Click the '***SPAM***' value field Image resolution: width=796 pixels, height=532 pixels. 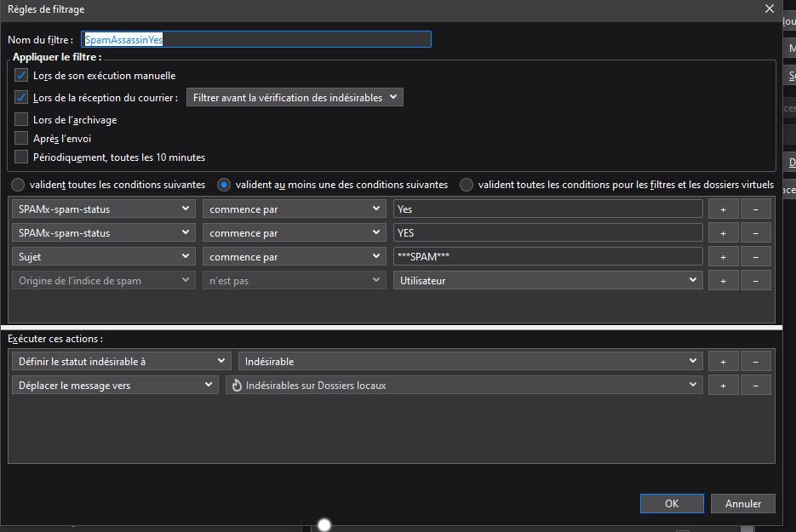click(x=547, y=257)
